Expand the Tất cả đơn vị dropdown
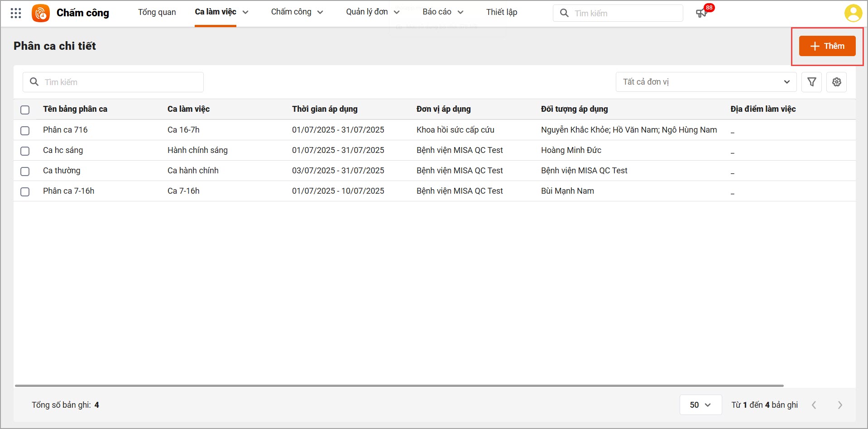 click(705, 82)
